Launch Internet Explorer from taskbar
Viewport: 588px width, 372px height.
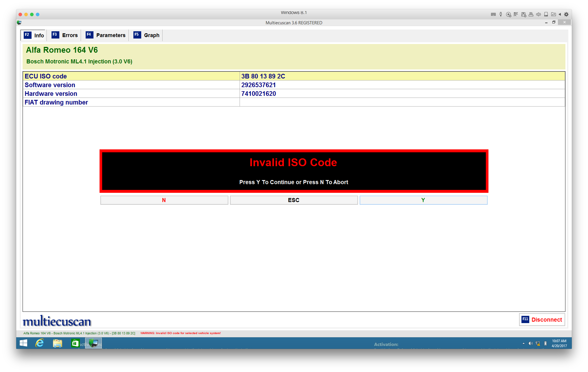[39, 343]
